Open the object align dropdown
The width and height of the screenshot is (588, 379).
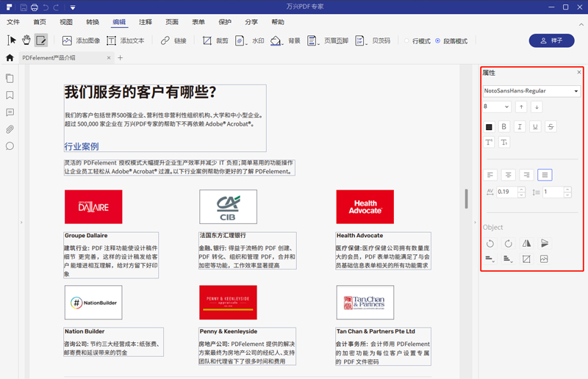point(490,259)
